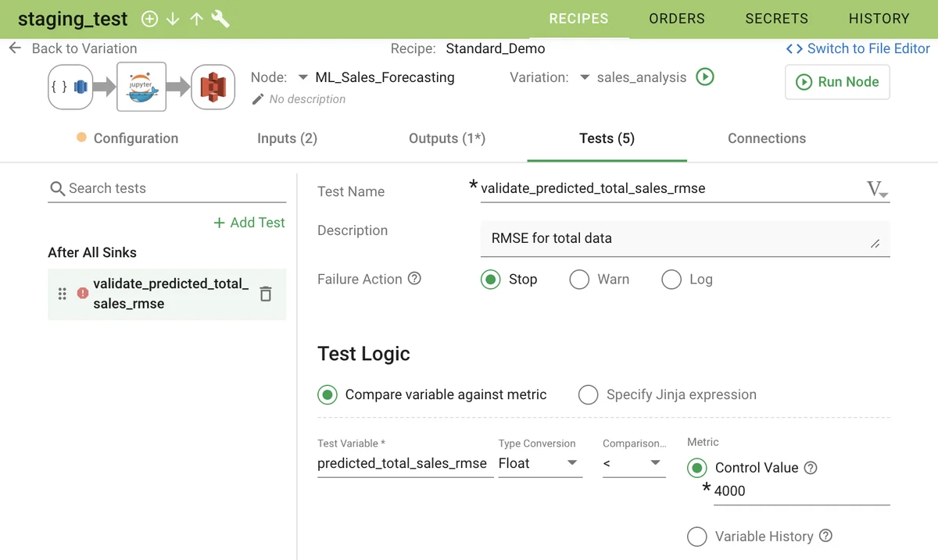Image resolution: width=938 pixels, height=560 pixels.
Task: Open the ORDERS section in the top navigation
Action: pyautogui.click(x=676, y=18)
